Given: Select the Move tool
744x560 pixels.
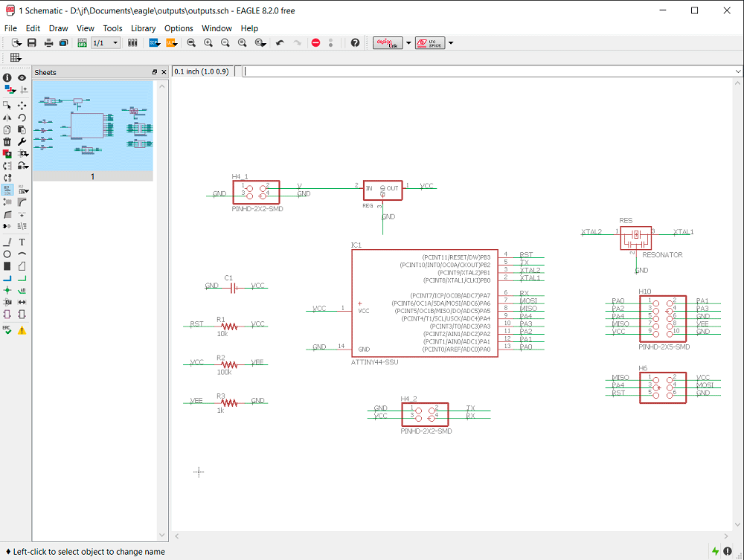Looking at the screenshot, I should pyautogui.click(x=22, y=106).
